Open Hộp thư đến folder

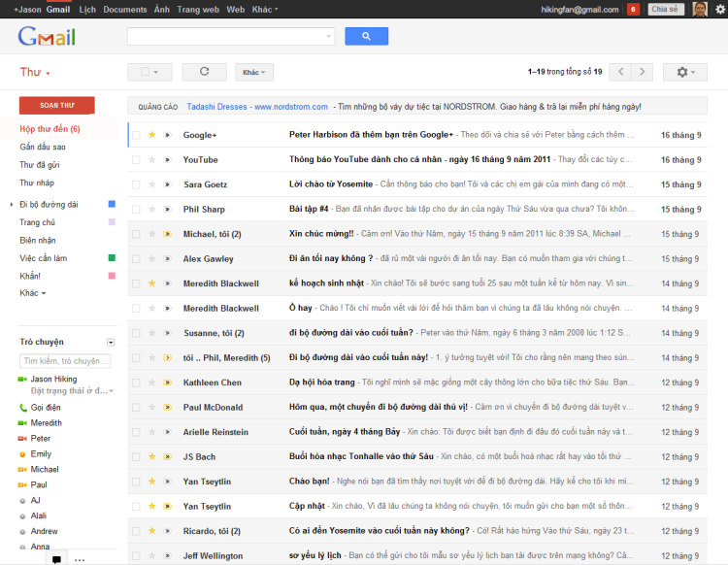[x=50, y=128]
